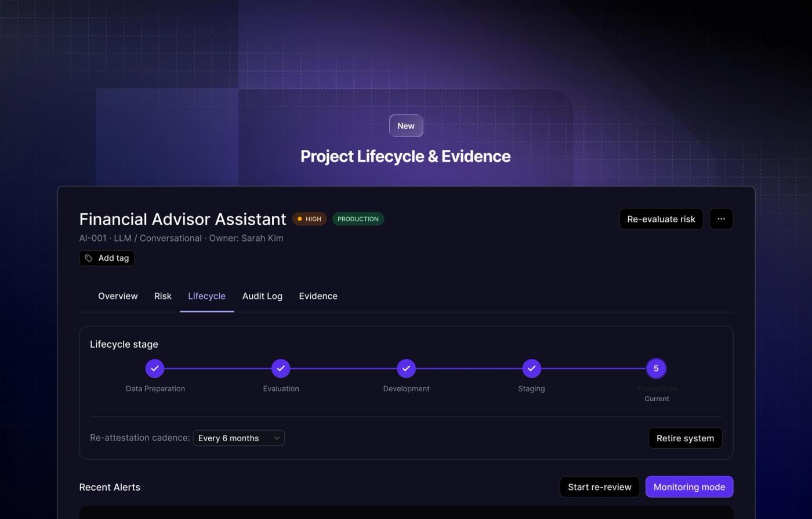Click the Development stage label
This screenshot has height=519, width=812.
[x=406, y=389]
